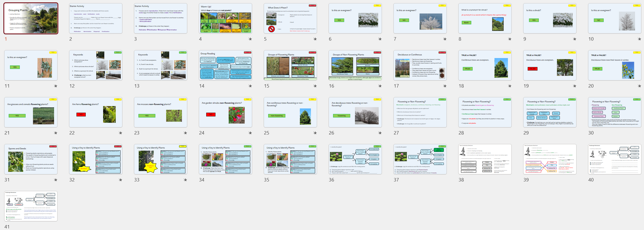Click the star icon beneath slide 26
Image resolution: width=644 pixels, height=230 pixels.
[380, 133]
